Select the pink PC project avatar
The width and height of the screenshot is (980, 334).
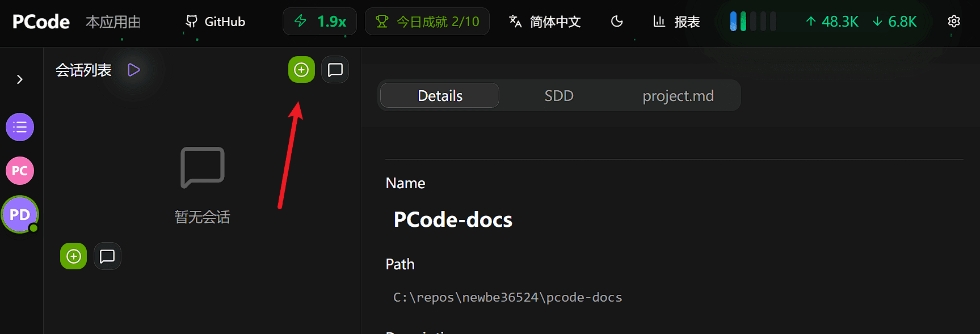pos(20,171)
